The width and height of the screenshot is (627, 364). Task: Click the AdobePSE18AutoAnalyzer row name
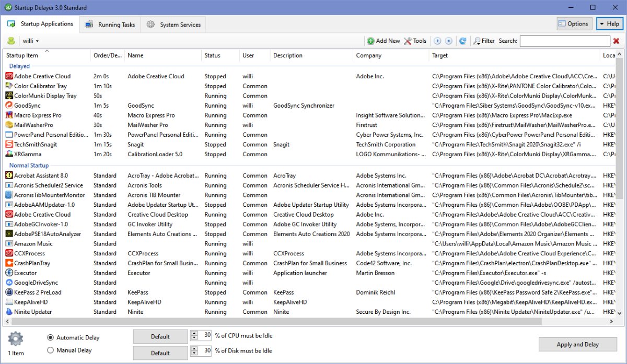tap(48, 234)
